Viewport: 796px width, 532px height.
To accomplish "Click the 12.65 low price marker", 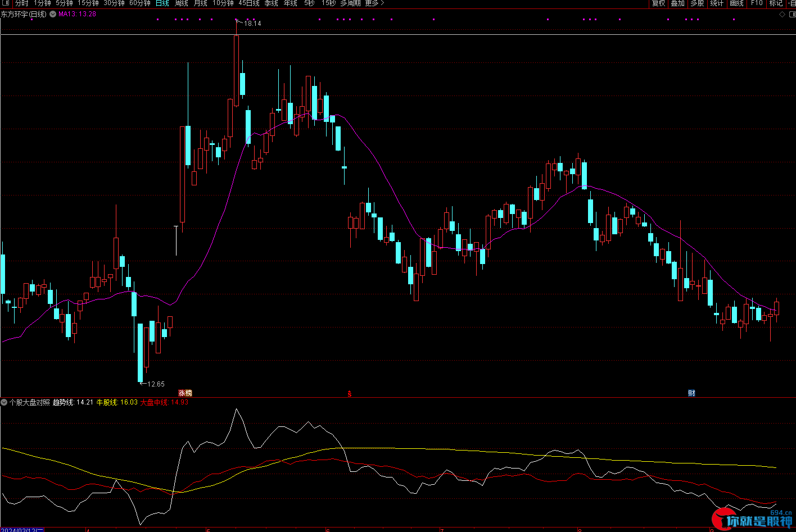I will tap(156, 384).
